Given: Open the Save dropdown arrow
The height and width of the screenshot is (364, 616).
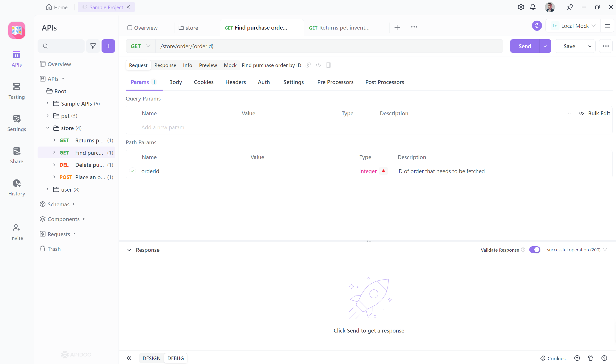Looking at the screenshot, I should tap(590, 46).
